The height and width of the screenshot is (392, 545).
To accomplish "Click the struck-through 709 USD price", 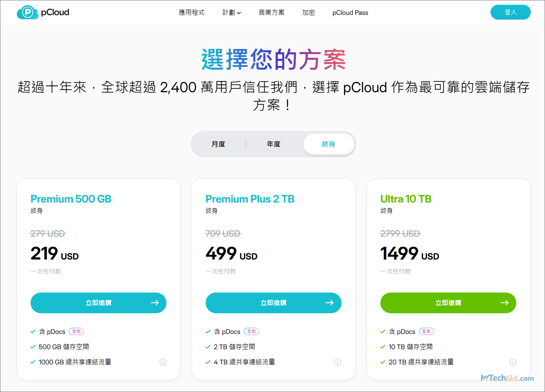I will coord(223,233).
